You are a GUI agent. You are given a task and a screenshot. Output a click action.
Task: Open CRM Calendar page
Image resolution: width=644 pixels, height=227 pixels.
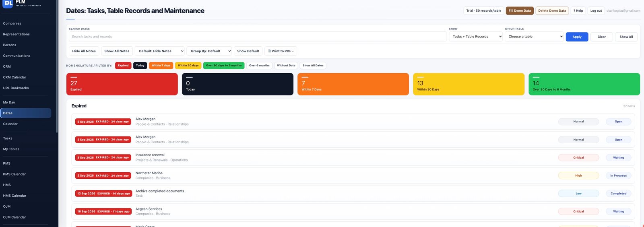pos(14,77)
